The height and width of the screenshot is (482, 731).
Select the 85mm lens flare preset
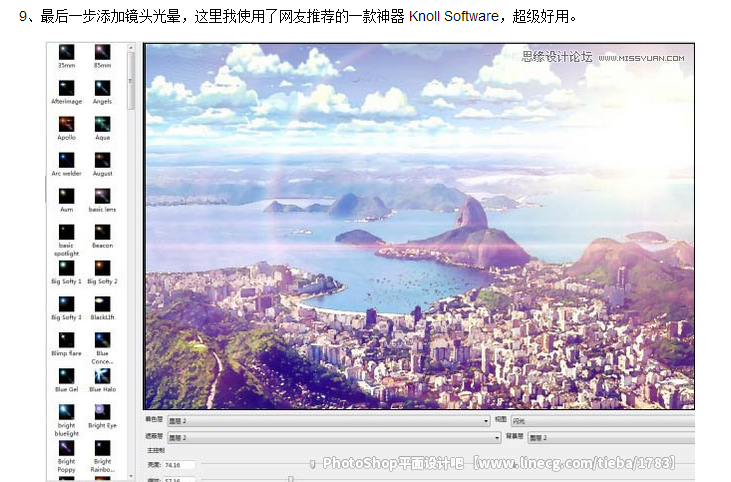click(102, 56)
